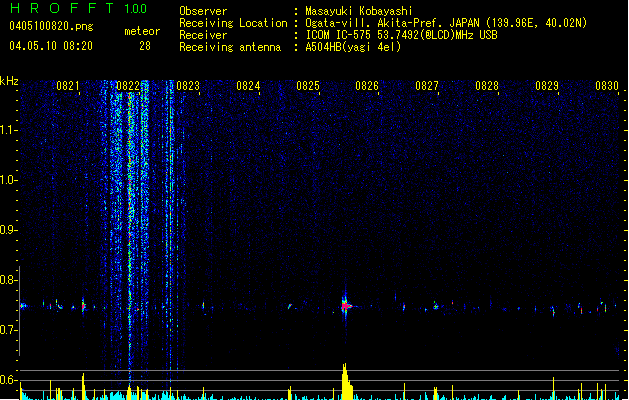Click the meteor echo just after 0821
The width and height of the screenshot is (629, 400).
[83, 306]
